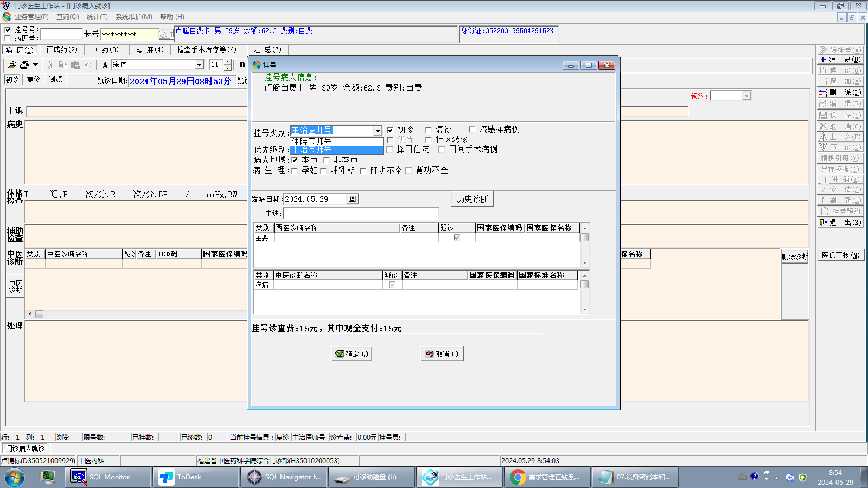Open the 可移动磁盘 (J:) taskbar item
Screen dimensions: 868x488
pos(372,477)
